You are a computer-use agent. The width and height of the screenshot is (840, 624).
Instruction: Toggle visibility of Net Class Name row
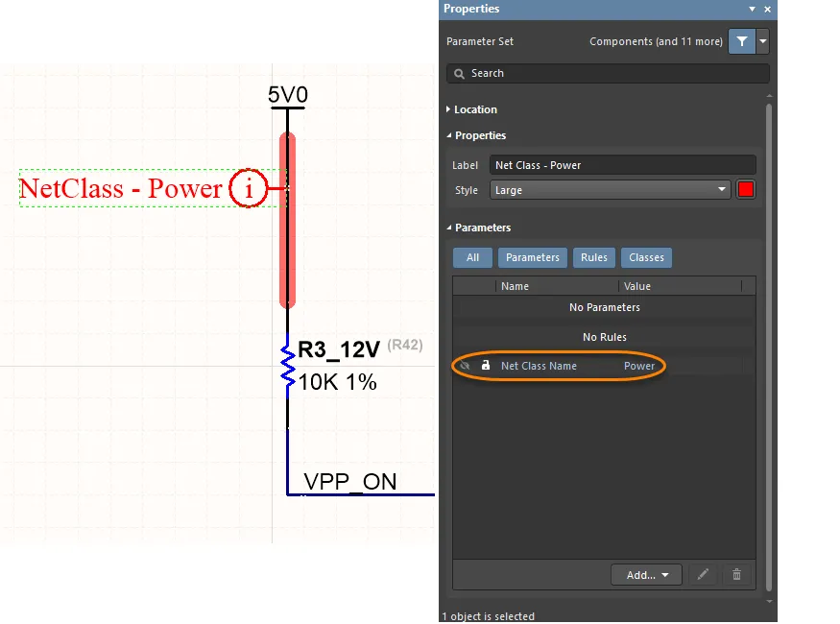[465, 366]
